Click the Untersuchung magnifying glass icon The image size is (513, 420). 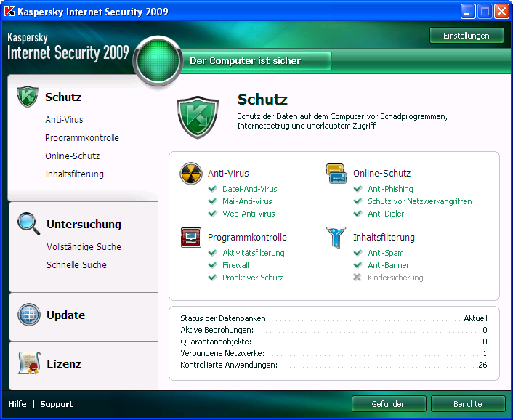tap(29, 224)
